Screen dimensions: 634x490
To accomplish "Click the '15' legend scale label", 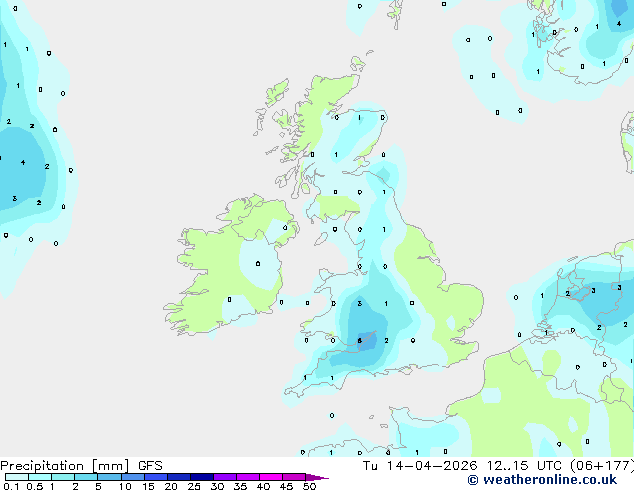I will [148, 486].
